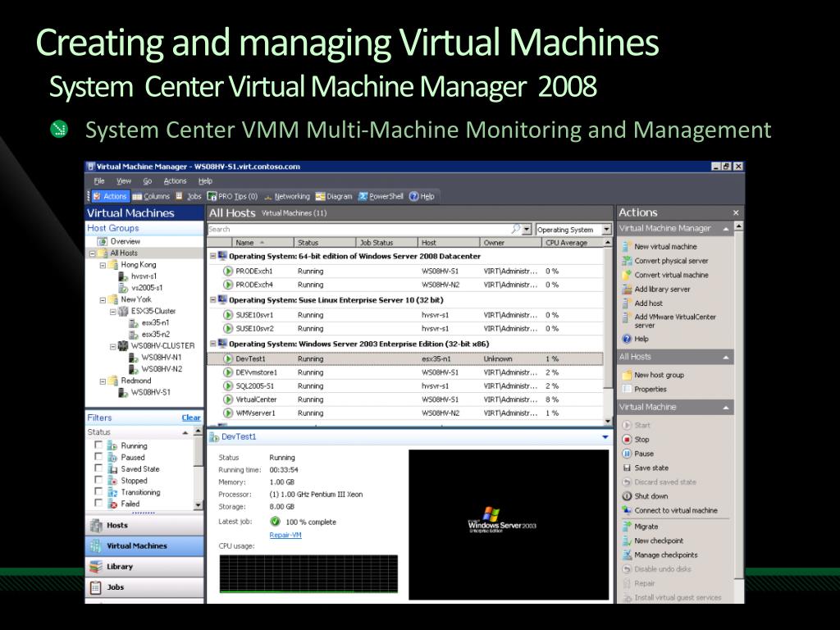Open the File menu
The height and width of the screenshot is (630, 840).
click(99, 181)
